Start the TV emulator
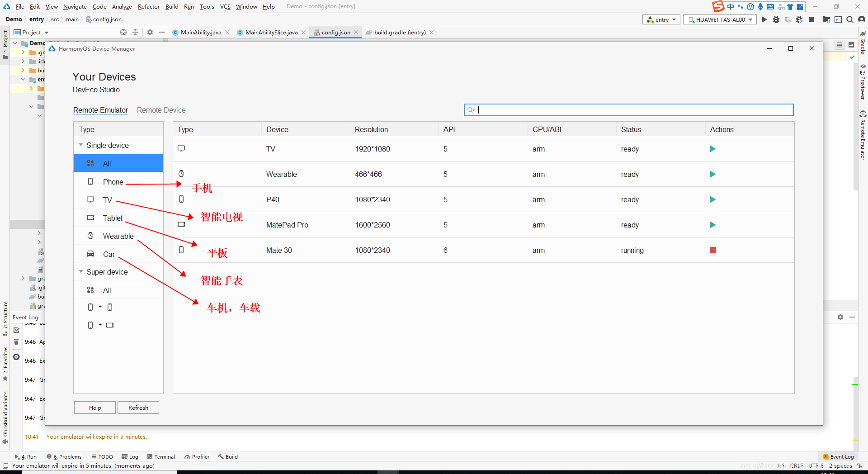Viewport: 868px width, 474px height. point(712,149)
